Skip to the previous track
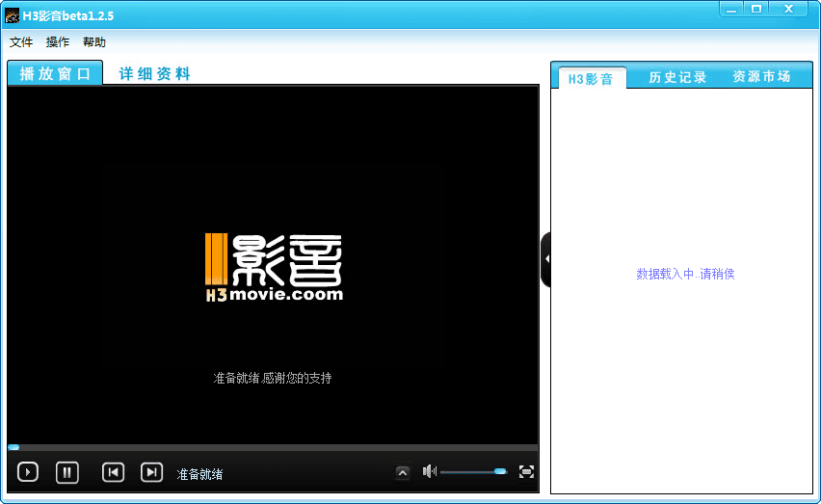Screen dimensions: 821x504 coord(113,472)
